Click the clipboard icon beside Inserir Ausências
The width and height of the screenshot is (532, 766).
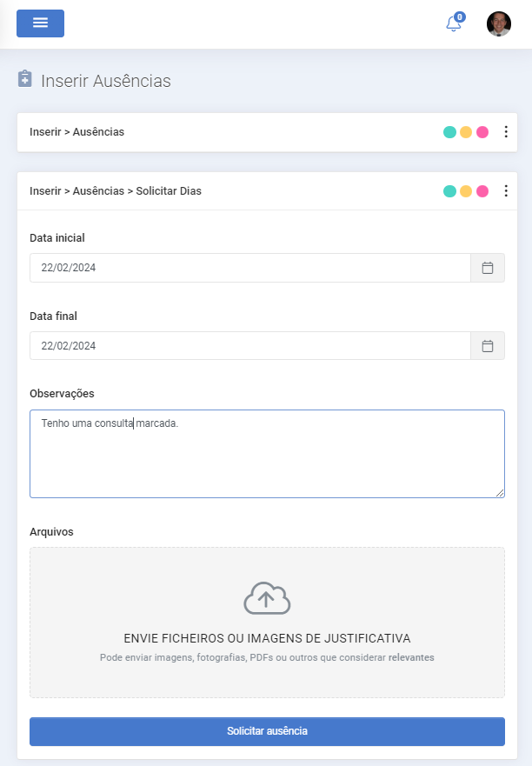click(x=25, y=78)
